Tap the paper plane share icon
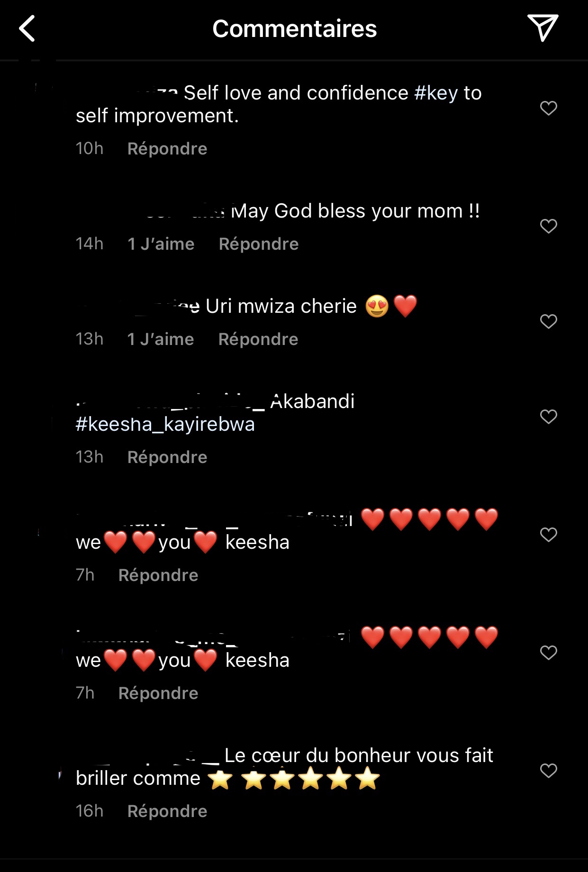The width and height of the screenshot is (588, 872). coord(543,27)
